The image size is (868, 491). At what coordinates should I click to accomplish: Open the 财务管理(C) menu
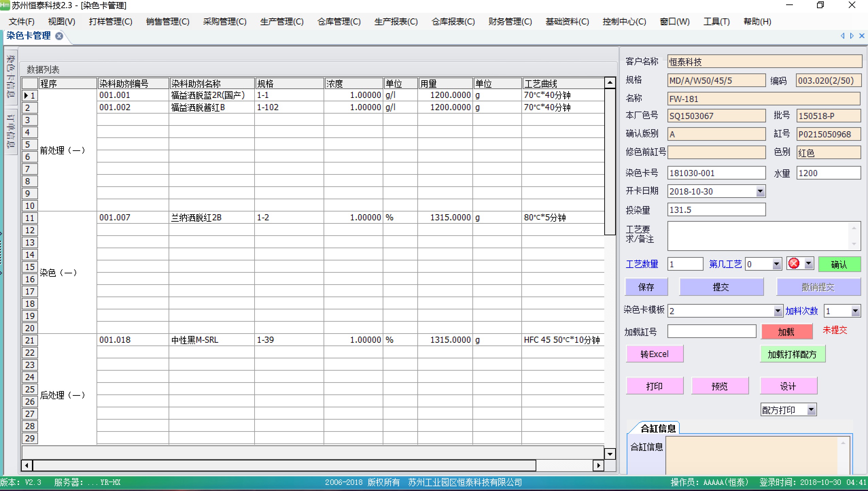pos(510,22)
